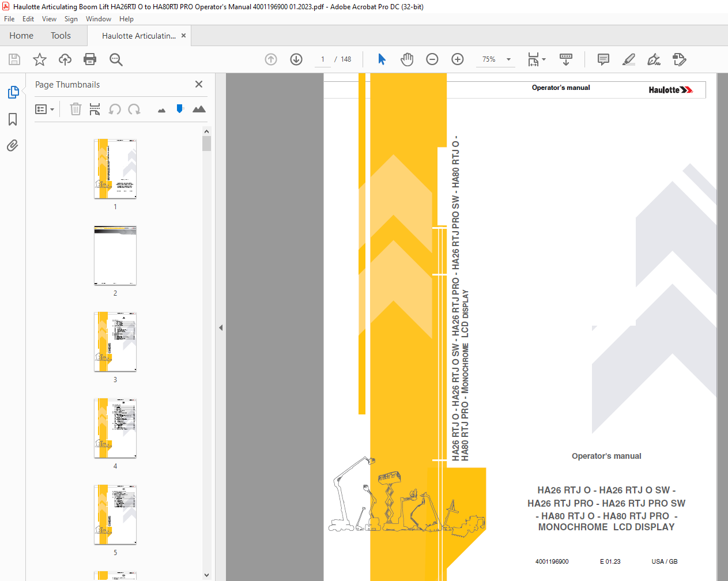728x581 pixels.
Task: Open the find text magnifier tool
Action: click(x=116, y=59)
